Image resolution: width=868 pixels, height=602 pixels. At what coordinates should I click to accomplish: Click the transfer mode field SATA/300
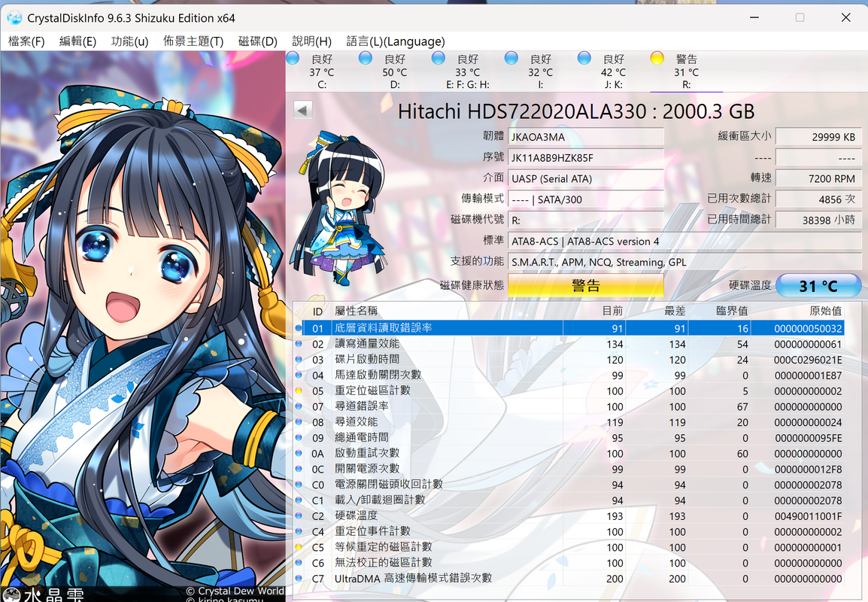[586, 199]
